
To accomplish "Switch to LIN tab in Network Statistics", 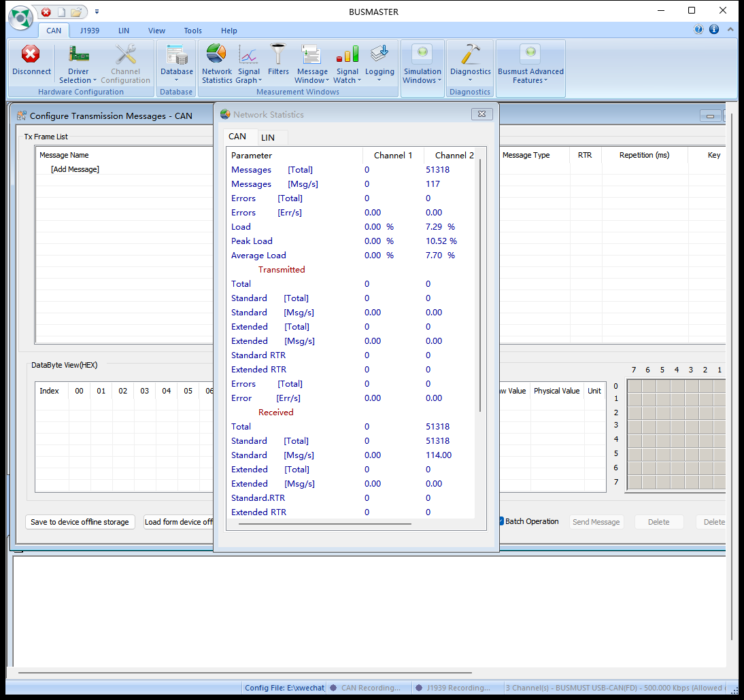I will [x=268, y=137].
